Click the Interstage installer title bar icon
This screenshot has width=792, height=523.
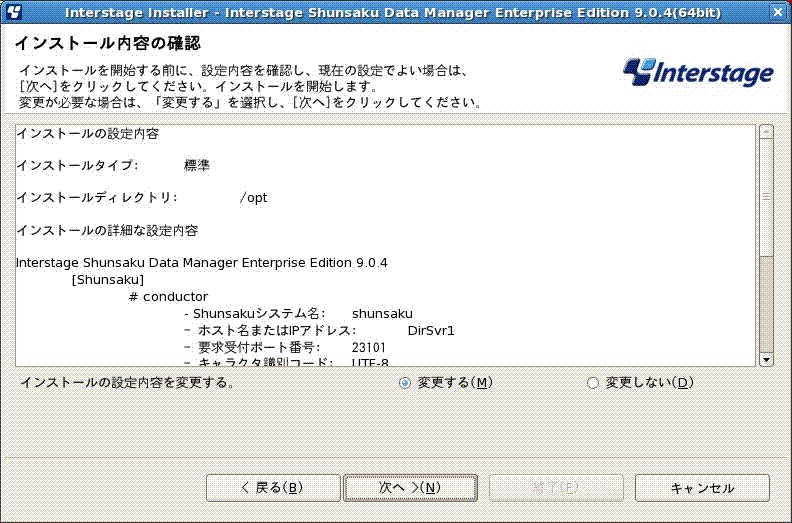pos(13,12)
